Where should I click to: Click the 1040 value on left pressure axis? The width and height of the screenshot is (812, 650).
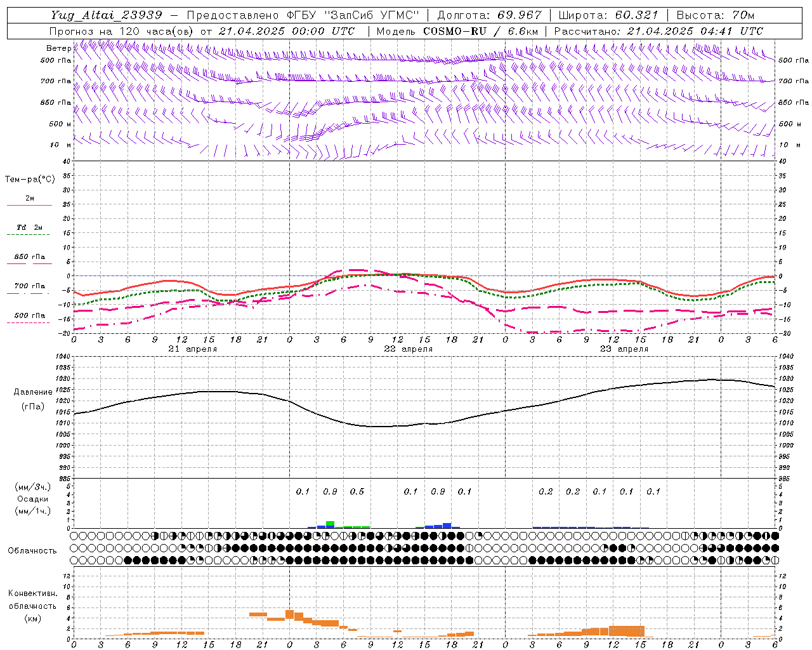(63, 357)
